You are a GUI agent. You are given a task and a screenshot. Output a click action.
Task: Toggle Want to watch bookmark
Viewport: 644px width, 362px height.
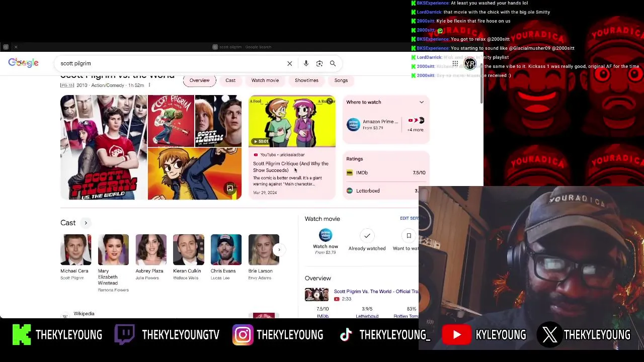pos(409,236)
